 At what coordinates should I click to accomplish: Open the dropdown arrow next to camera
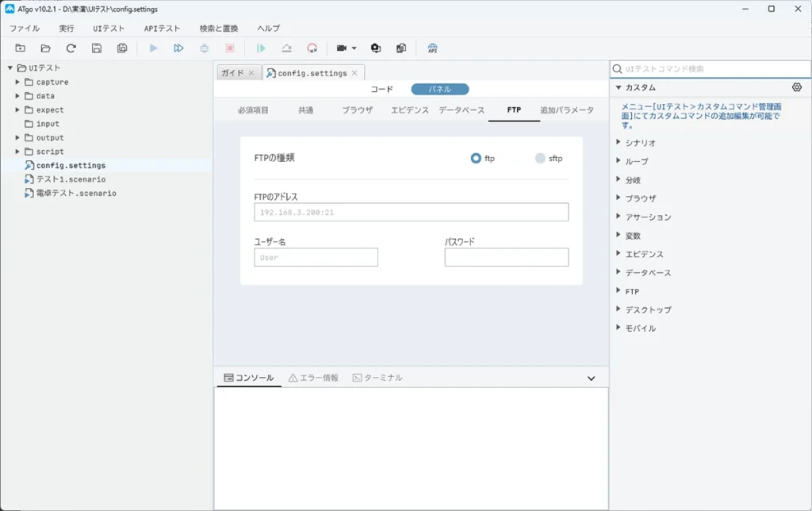point(354,48)
